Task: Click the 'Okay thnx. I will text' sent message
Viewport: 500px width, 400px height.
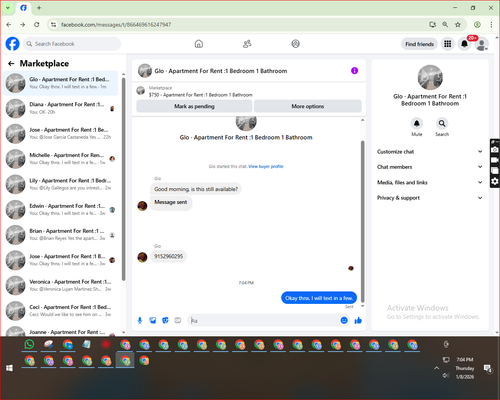Action: [x=319, y=298]
